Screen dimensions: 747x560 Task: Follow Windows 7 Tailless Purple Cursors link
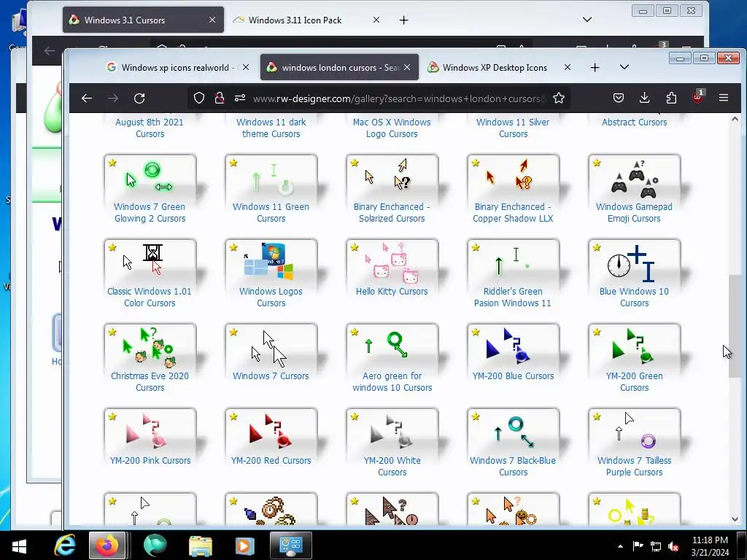point(634,466)
